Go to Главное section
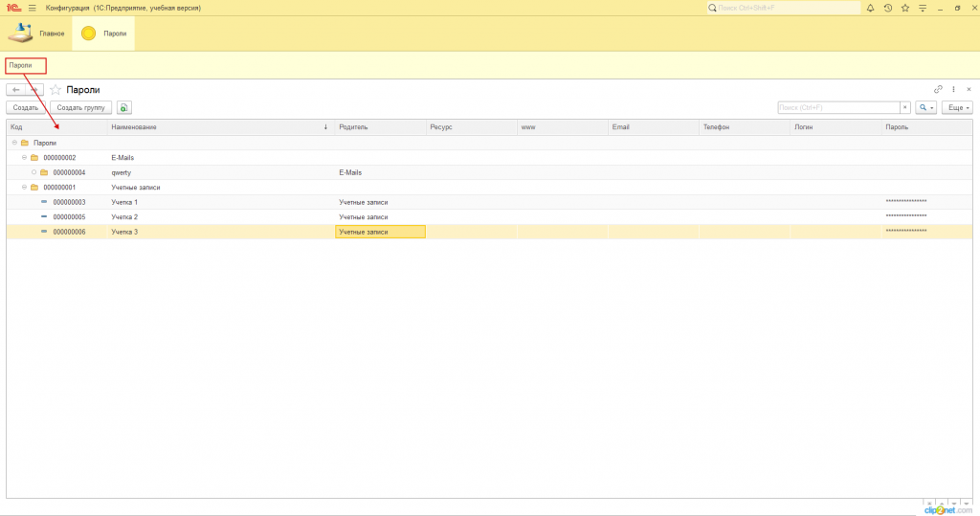This screenshot has height=516, width=980. (36, 34)
